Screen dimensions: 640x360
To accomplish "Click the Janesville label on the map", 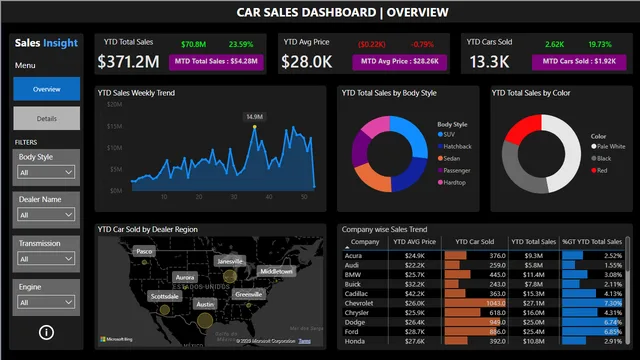I will [230, 261].
